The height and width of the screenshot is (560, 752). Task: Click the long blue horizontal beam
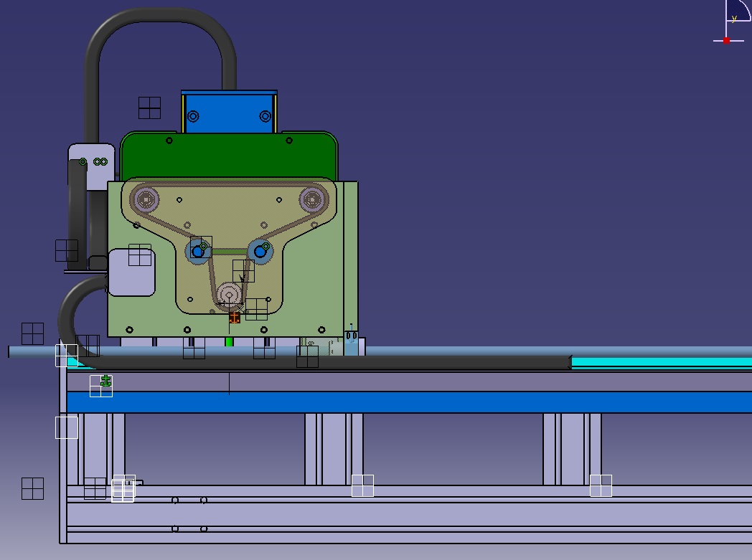[409, 402]
